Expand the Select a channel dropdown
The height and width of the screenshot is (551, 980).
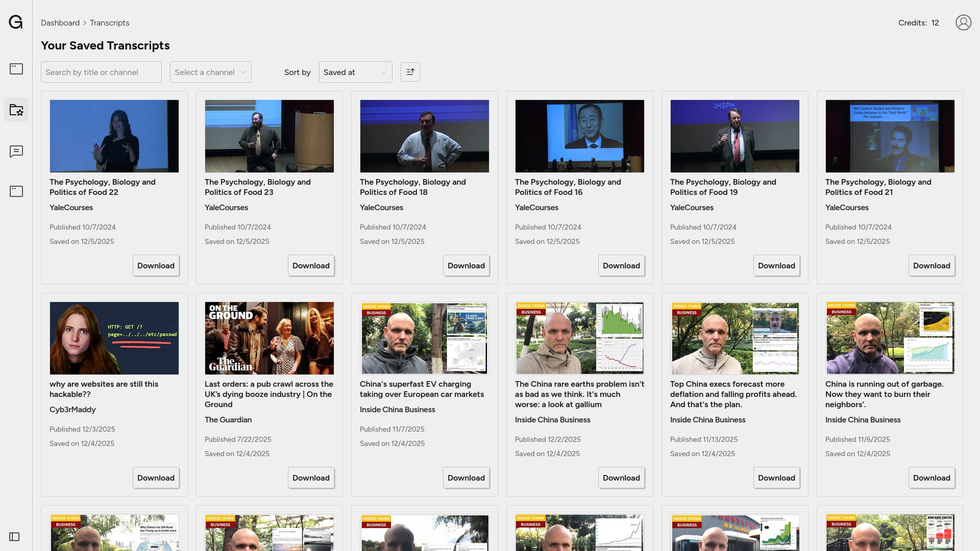point(210,72)
